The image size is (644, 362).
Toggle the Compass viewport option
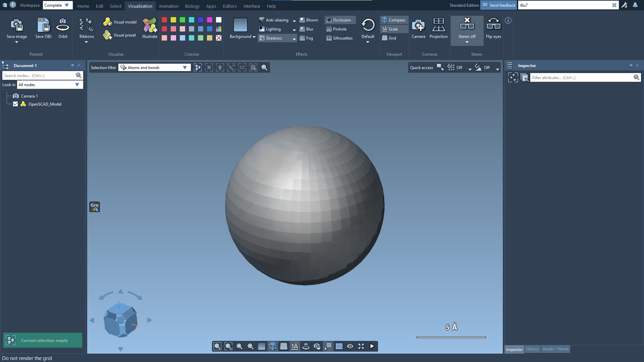pos(394,20)
